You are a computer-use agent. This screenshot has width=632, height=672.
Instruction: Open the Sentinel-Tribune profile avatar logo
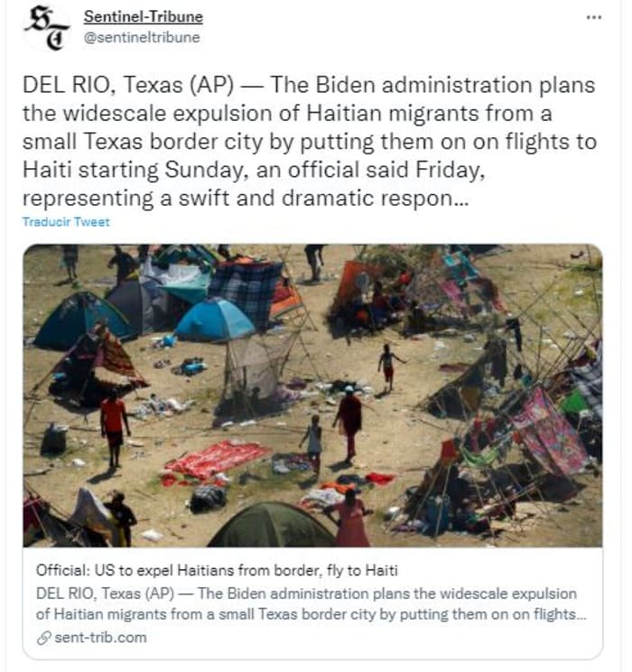(x=47, y=29)
